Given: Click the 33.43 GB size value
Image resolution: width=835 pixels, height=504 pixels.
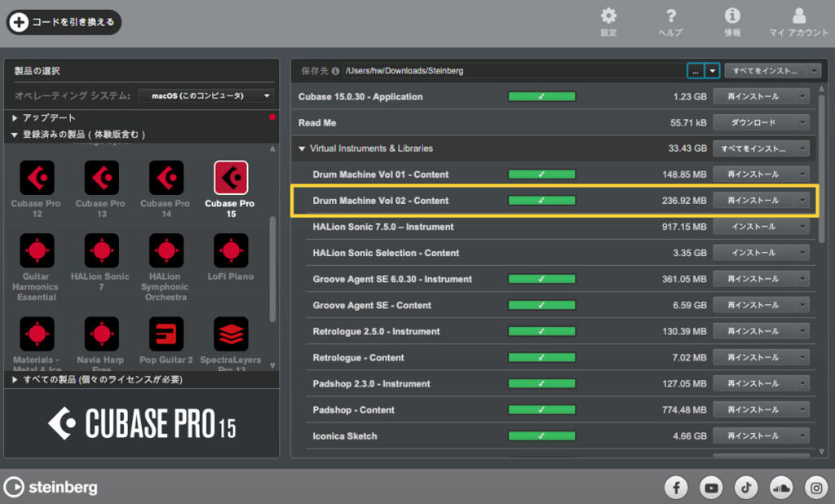Looking at the screenshot, I should (687, 148).
